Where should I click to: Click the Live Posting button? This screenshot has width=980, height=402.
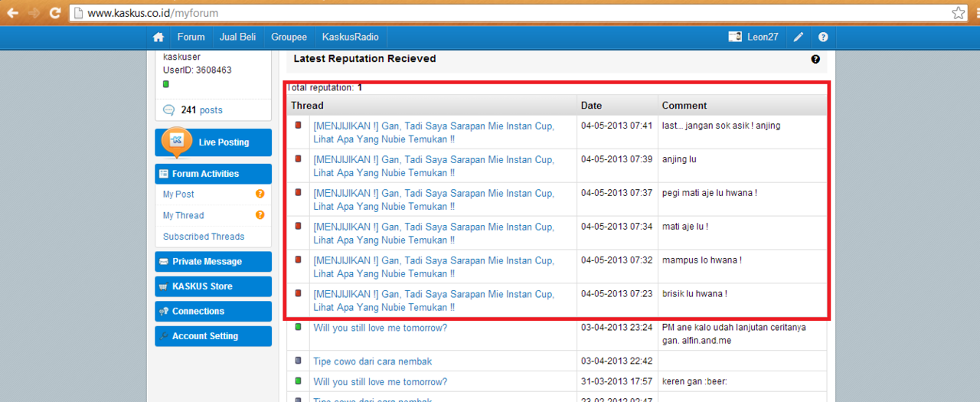coord(223,142)
